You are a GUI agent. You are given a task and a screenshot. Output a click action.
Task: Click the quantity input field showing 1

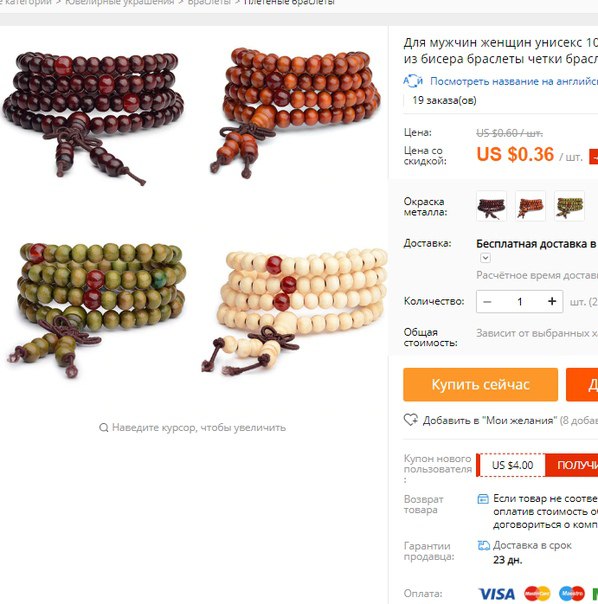click(x=519, y=302)
